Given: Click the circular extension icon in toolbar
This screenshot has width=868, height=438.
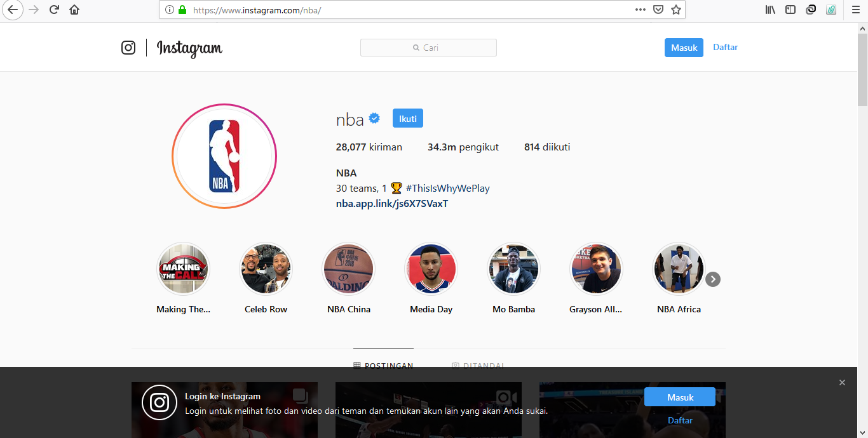Looking at the screenshot, I should pos(811,10).
